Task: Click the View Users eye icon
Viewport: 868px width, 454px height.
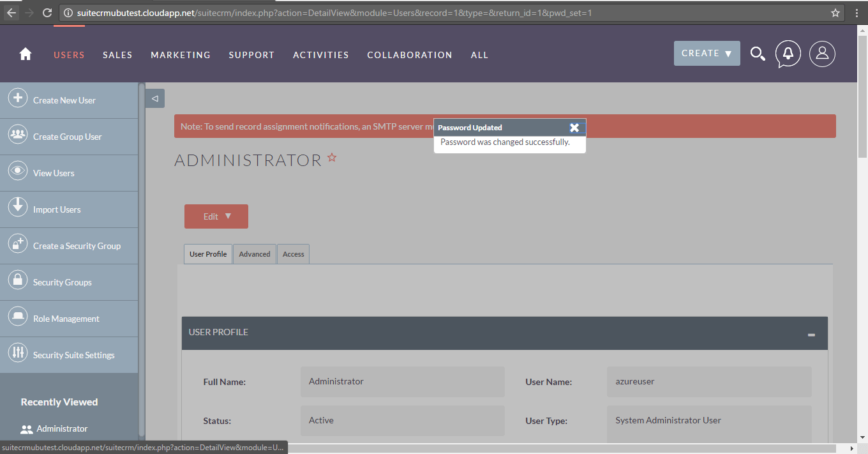Action: point(17,172)
